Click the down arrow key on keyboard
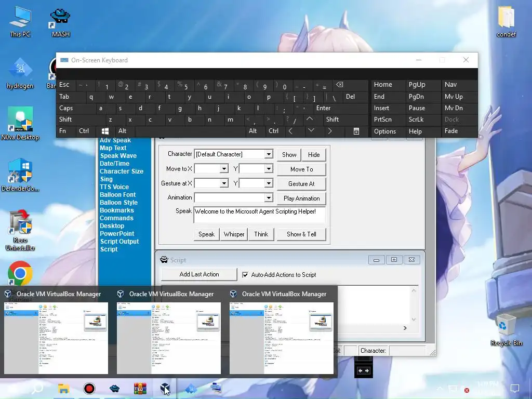This screenshot has height=399, width=532. point(311,130)
